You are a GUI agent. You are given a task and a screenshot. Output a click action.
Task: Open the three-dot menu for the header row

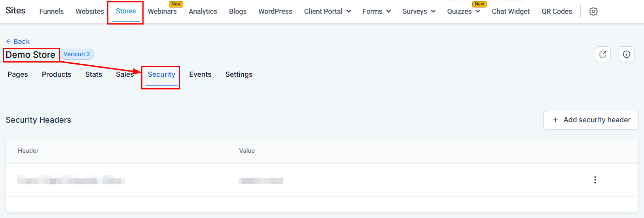click(x=595, y=180)
